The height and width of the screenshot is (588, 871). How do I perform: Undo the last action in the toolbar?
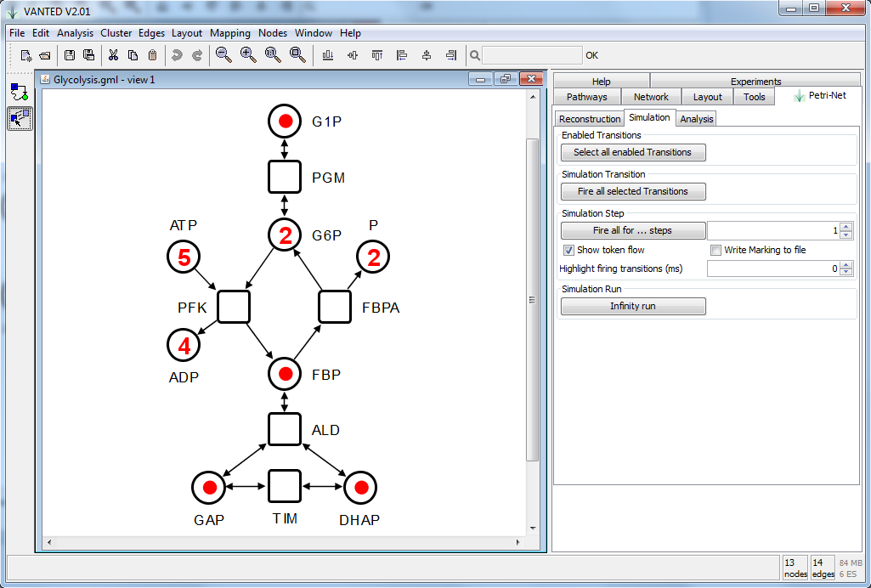pyautogui.click(x=177, y=55)
